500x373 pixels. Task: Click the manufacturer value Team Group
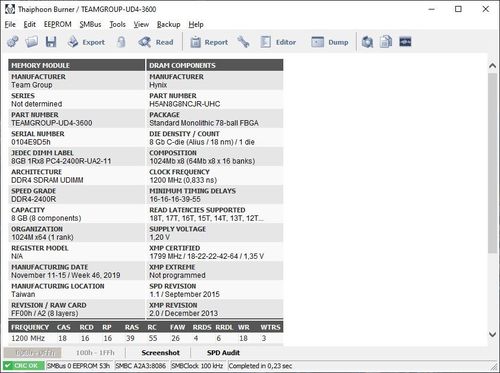pos(32,85)
